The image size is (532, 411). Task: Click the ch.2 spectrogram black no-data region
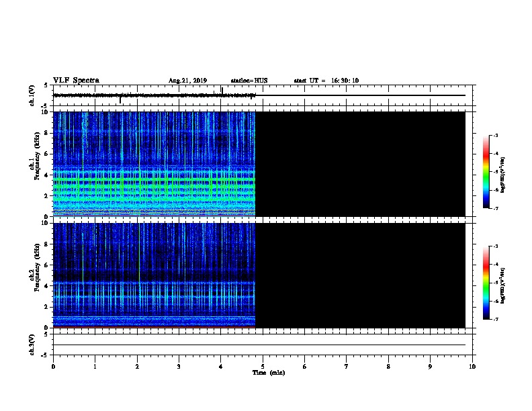(x=360, y=275)
